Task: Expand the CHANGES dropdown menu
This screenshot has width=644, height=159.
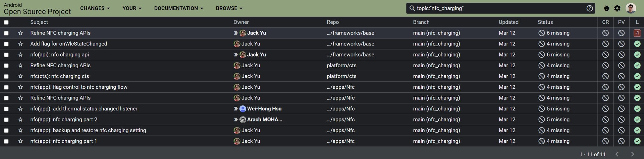Action: pos(95,8)
